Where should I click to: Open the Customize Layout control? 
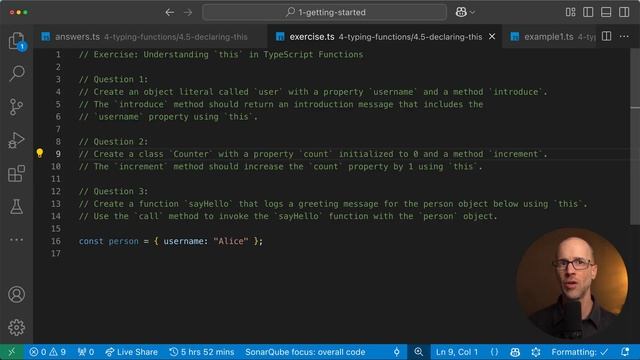(571, 12)
